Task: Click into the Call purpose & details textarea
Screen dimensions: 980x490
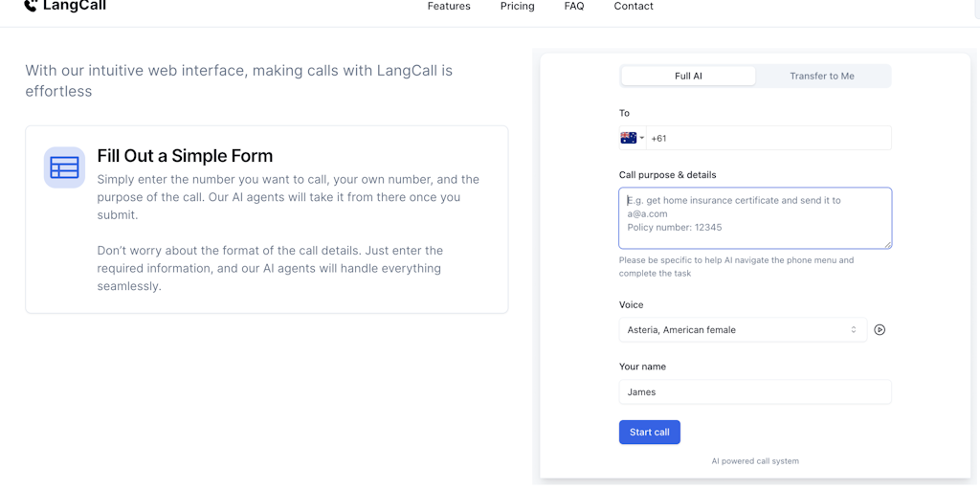Action: [755, 218]
